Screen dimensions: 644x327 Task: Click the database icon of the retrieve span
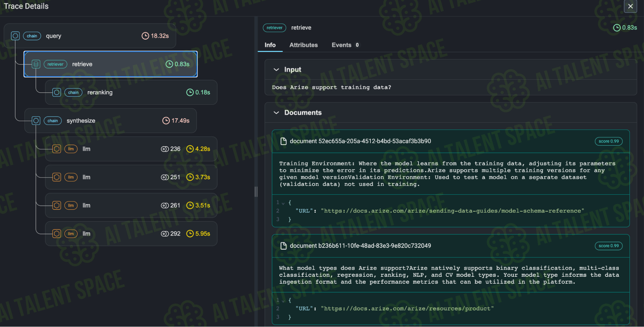pos(36,64)
